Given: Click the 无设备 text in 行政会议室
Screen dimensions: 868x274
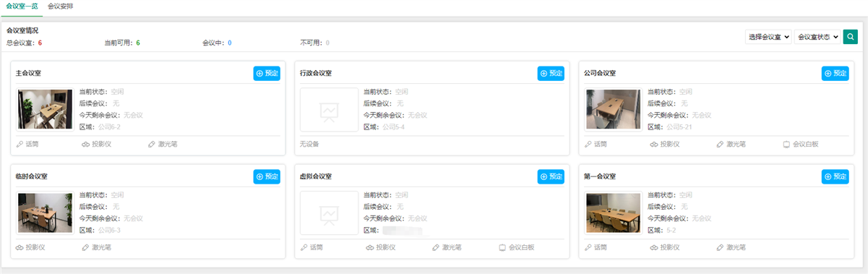Looking at the screenshot, I should [309, 145].
